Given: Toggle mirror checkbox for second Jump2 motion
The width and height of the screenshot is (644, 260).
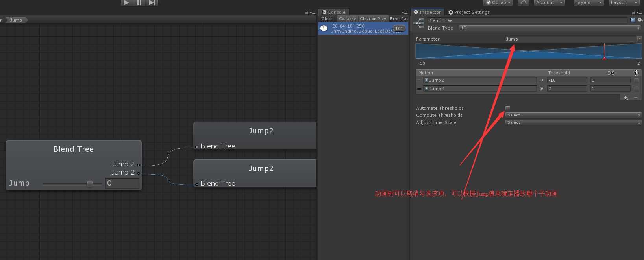Looking at the screenshot, I should [x=636, y=89].
